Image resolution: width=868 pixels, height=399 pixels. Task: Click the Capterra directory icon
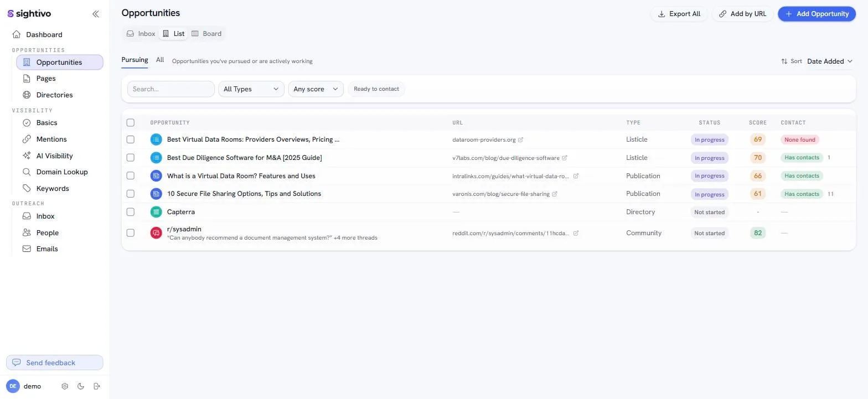point(156,211)
